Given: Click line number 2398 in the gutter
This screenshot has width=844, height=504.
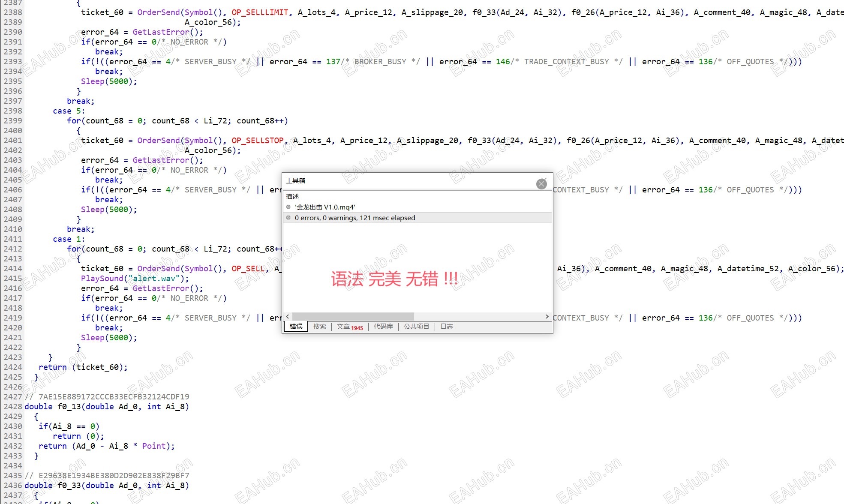Looking at the screenshot, I should click(13, 111).
